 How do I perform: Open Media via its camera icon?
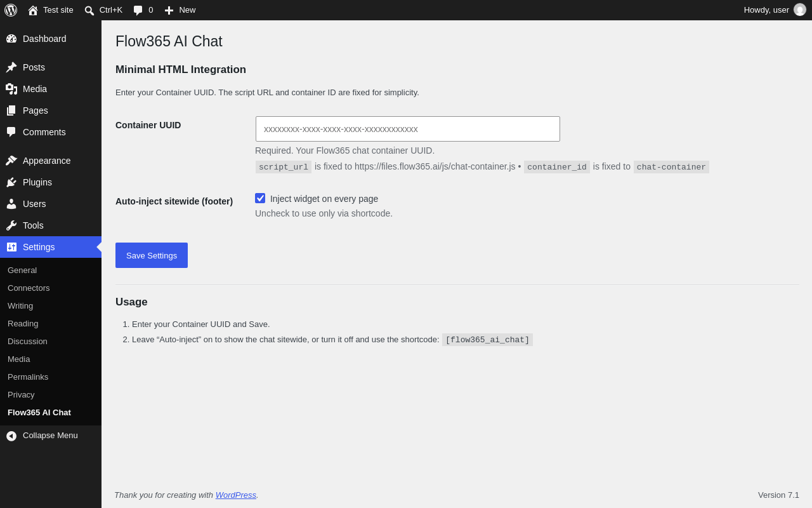[11, 89]
